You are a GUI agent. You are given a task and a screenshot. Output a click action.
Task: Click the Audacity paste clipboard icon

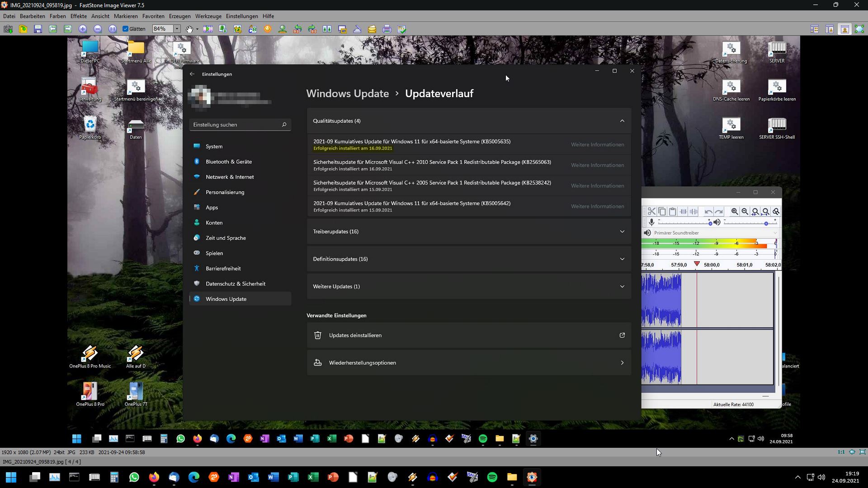point(672,211)
